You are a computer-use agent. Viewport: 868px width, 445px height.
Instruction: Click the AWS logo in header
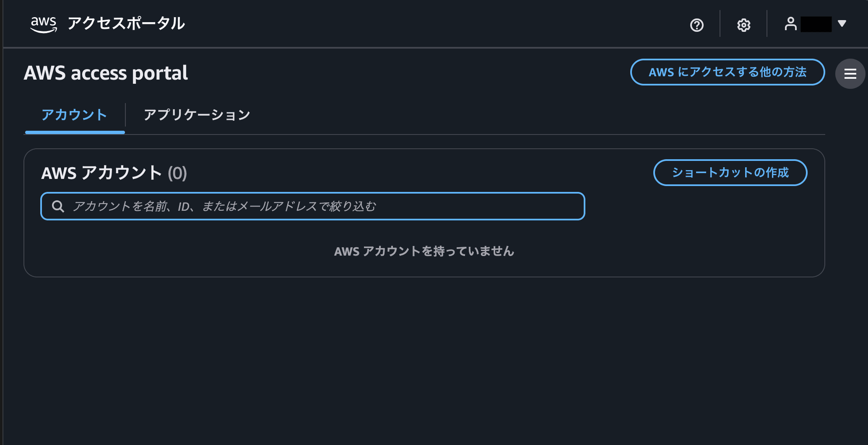point(44,24)
